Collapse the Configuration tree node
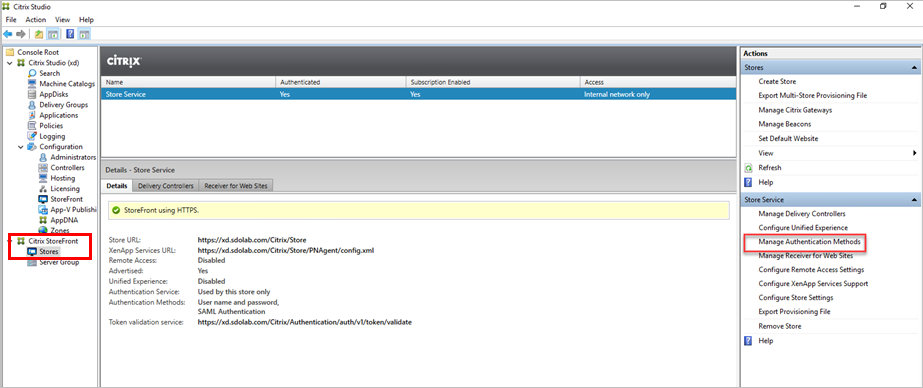Viewport: 923px width, 388px height. tap(21, 147)
